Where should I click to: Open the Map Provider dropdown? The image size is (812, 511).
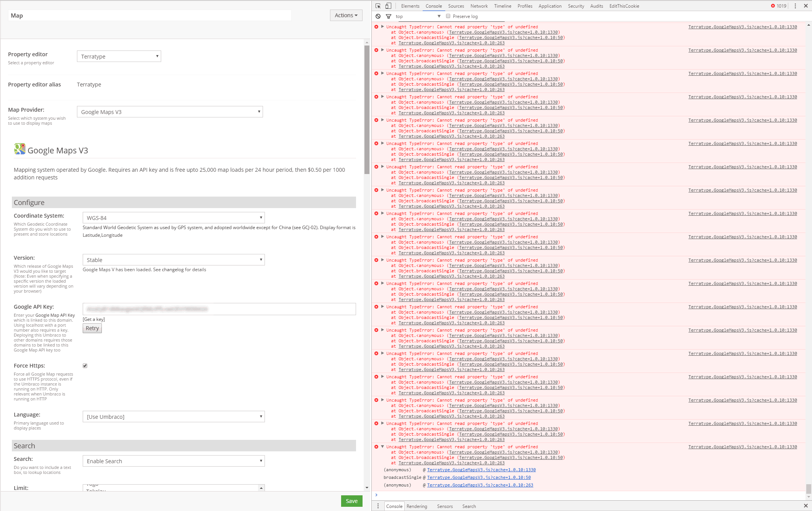[x=170, y=112]
